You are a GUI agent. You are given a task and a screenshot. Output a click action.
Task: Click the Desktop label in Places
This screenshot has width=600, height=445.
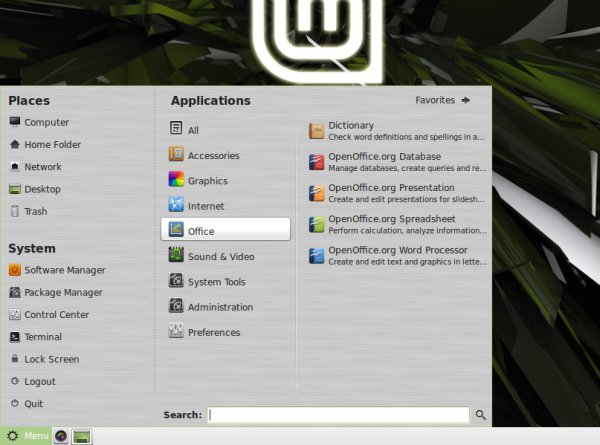pyautogui.click(x=42, y=189)
